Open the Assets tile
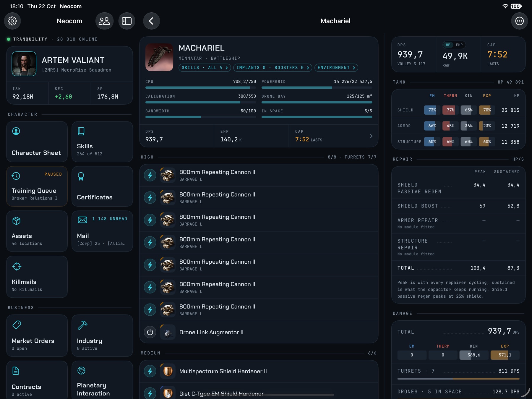Screen dimensions: 532x399 (x=37, y=231)
